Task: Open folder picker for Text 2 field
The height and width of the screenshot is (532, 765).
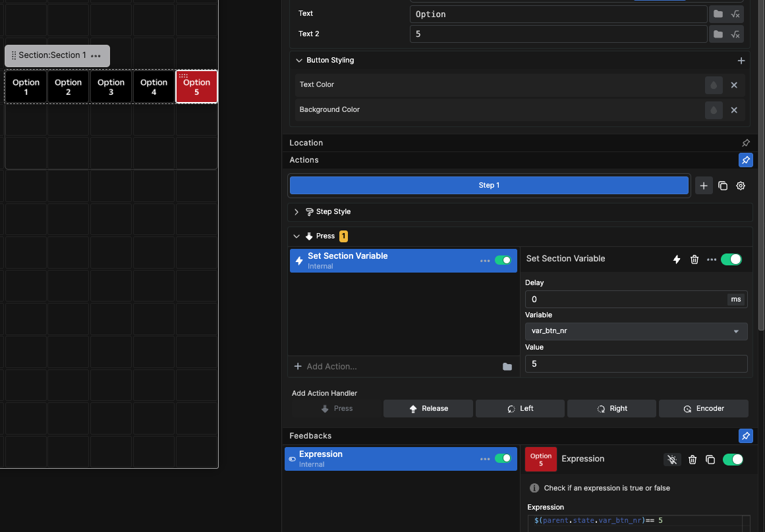Action: pyautogui.click(x=718, y=34)
